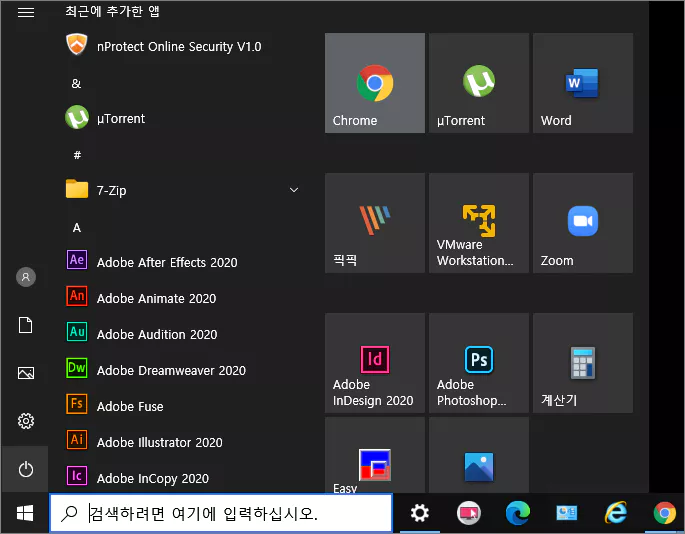Viewport: 685px width, 534px height.
Task: Open Documents from the Start sidebar
Action: pyautogui.click(x=25, y=326)
